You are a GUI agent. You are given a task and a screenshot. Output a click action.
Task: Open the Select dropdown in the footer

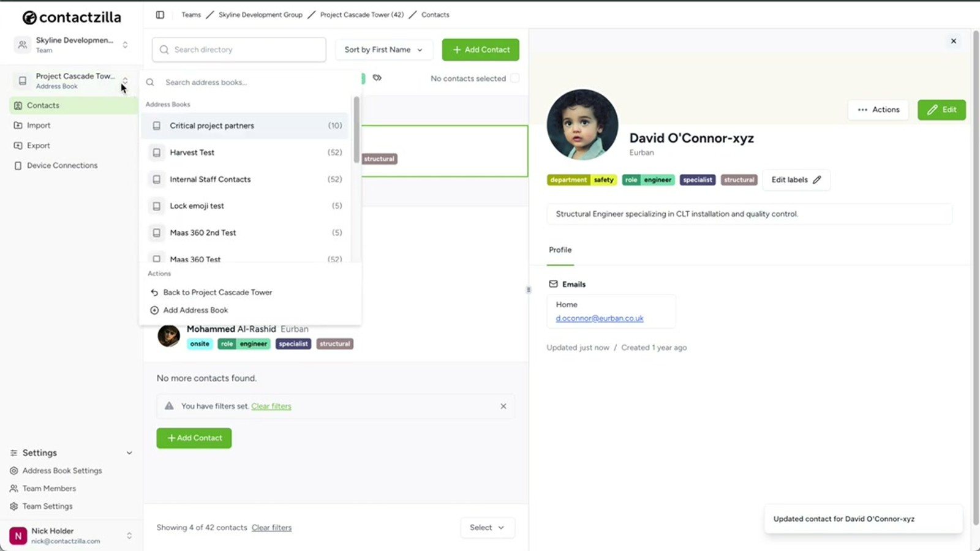pyautogui.click(x=488, y=528)
